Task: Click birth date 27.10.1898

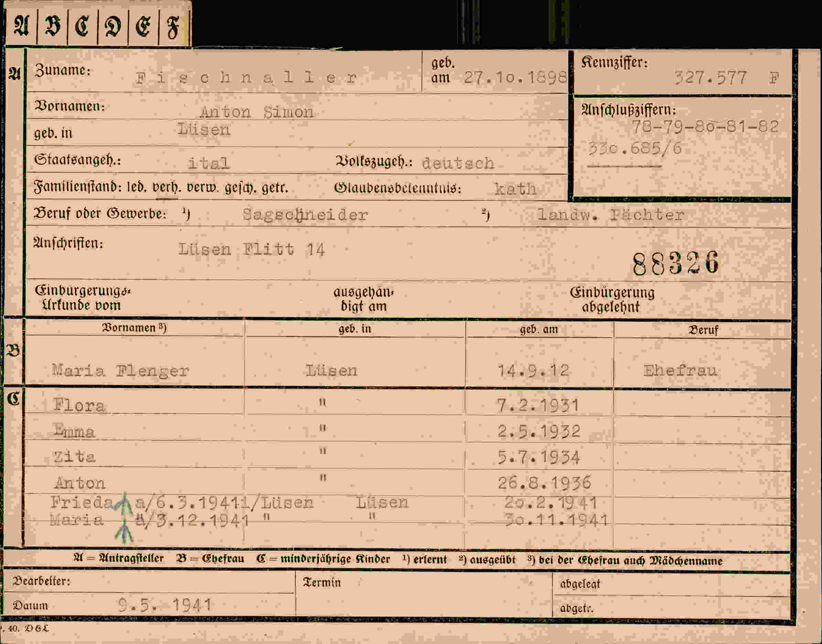Action: click(x=515, y=78)
